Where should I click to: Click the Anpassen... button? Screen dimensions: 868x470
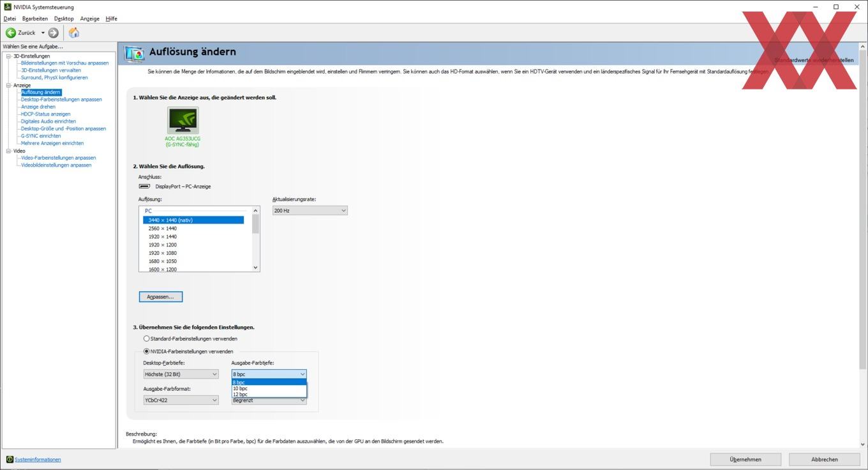pos(161,297)
